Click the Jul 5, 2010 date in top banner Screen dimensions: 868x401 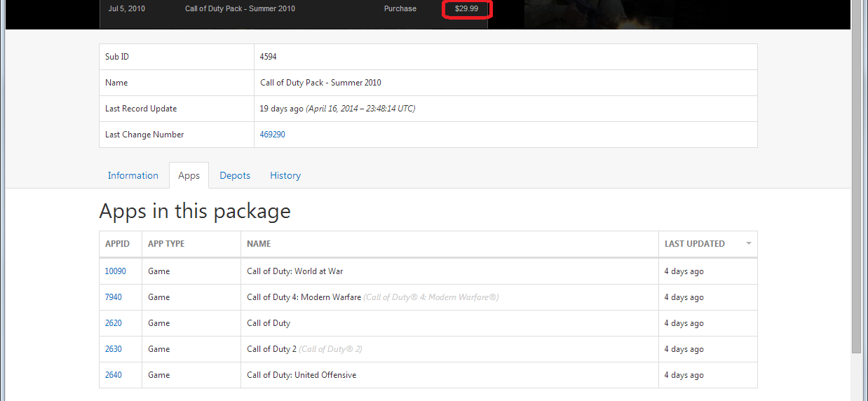[127, 9]
